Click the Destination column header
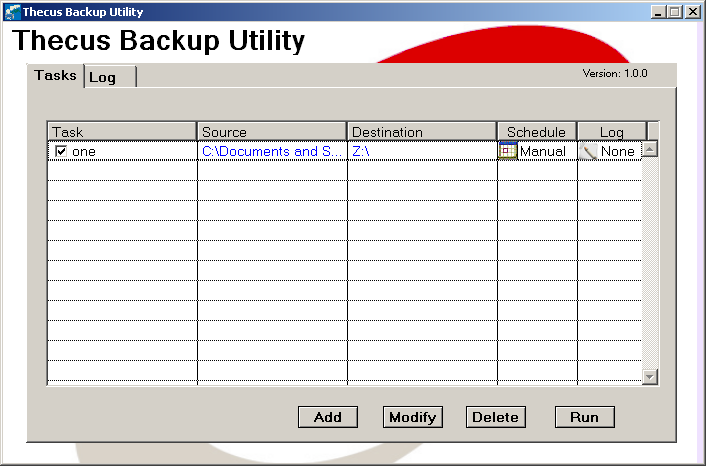706x466 pixels. (422, 132)
